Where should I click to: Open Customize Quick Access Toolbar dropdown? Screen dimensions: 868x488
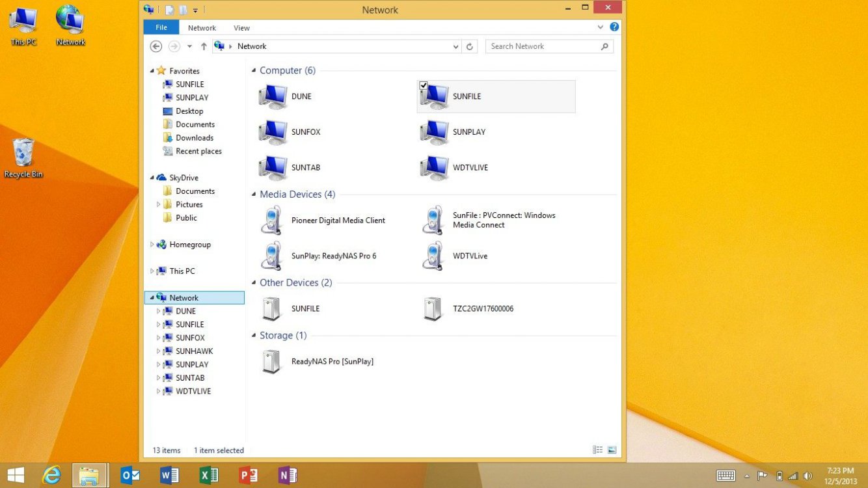[195, 10]
